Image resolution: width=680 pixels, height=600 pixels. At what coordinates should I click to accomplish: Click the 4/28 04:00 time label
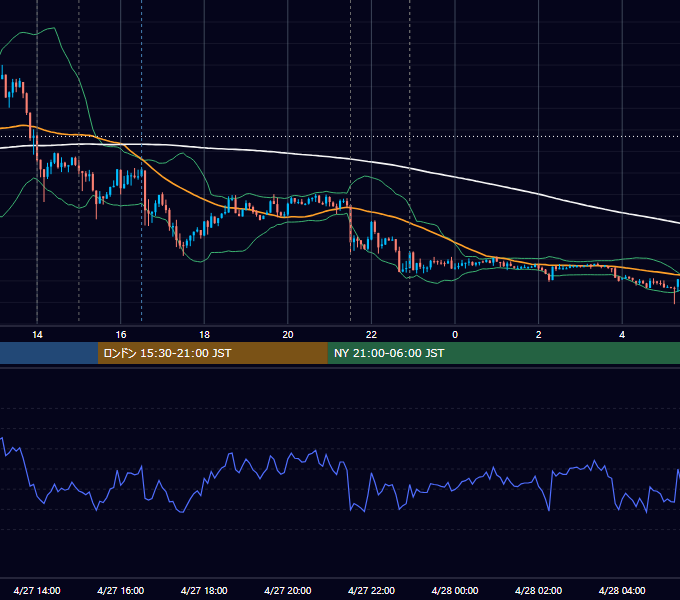pyautogui.click(x=622, y=590)
